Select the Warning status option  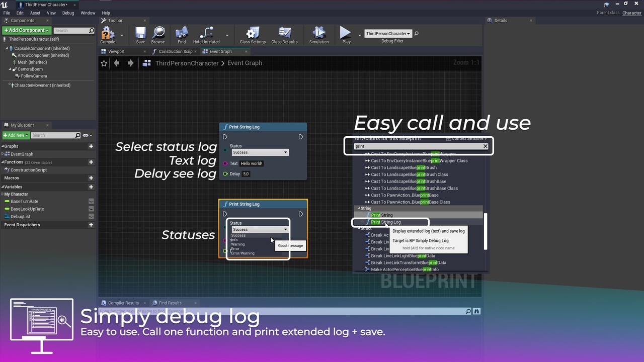238,244
